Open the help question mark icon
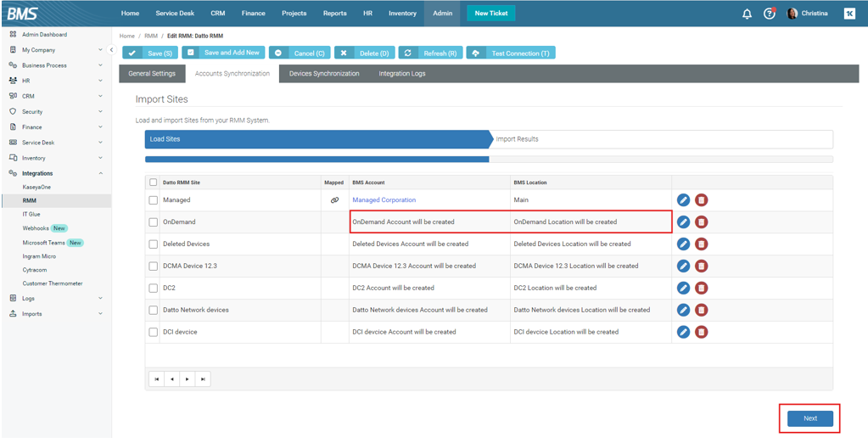Screen dimensions: 868x443 (x=769, y=14)
